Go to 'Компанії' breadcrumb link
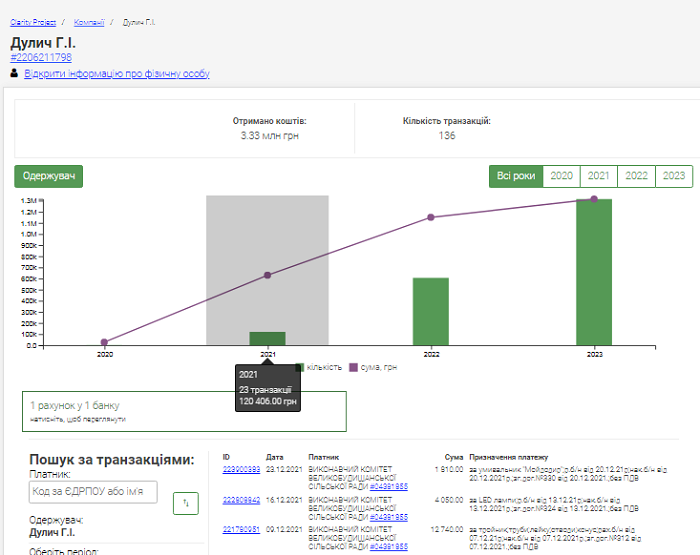The height and width of the screenshot is (555, 700). (x=89, y=21)
